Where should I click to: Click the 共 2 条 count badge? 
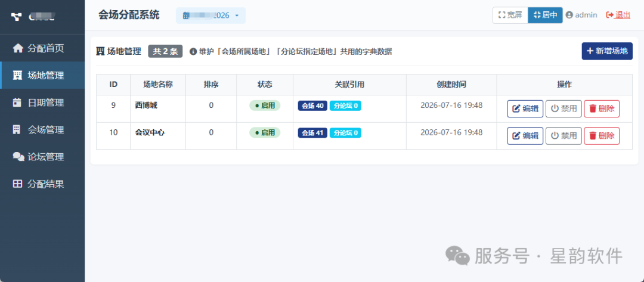(165, 52)
